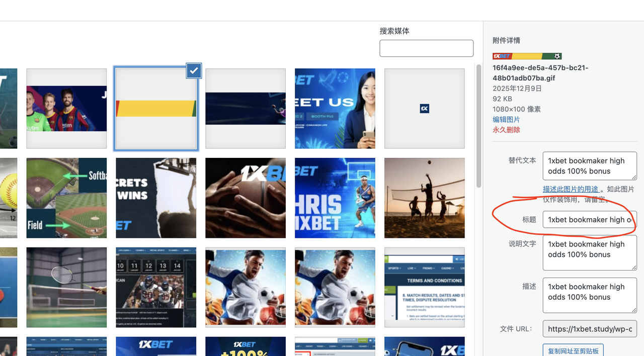Screen dimensions: 644x356
Task: Select the American football schedule screenshot thumbnail
Action: click(x=156, y=288)
